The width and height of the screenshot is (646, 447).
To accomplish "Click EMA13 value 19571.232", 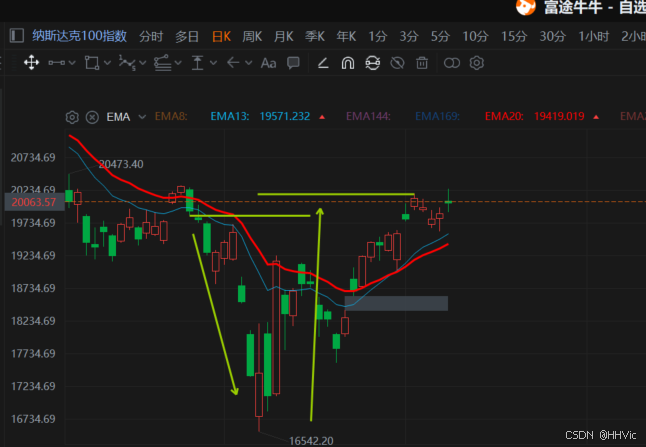I will [x=285, y=117].
